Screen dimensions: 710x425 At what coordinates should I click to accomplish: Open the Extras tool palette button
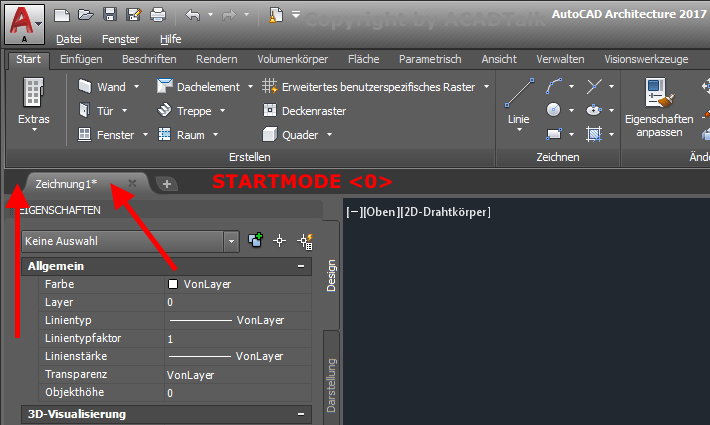[x=34, y=105]
